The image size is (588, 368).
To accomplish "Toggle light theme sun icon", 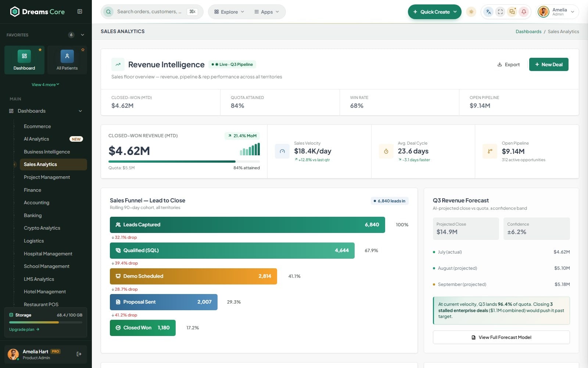I will tap(471, 12).
